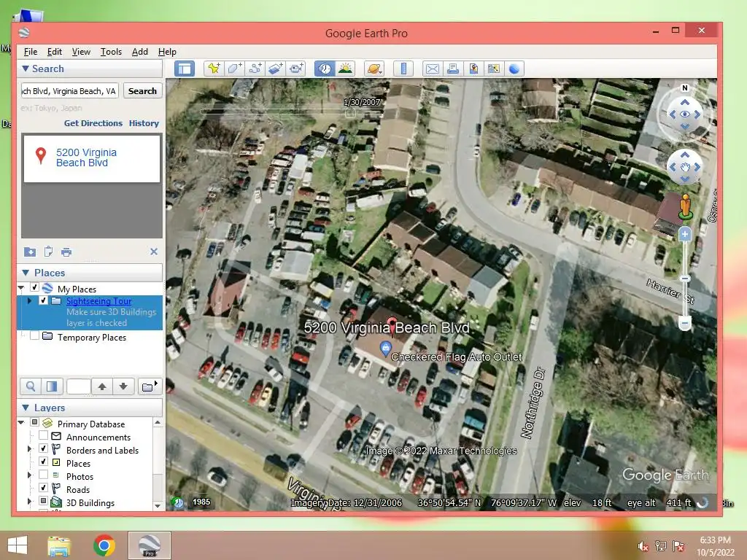The height and width of the screenshot is (560, 747).
Task: Click the blue globe Earth icon in toolbar
Action: 514,69
